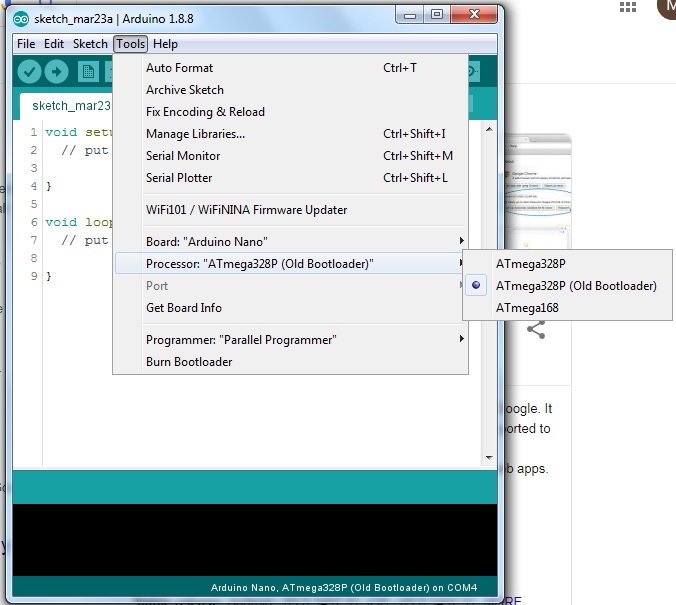This screenshot has height=605, width=676.
Task: Maximize the Arduino window
Action: [x=436, y=14]
